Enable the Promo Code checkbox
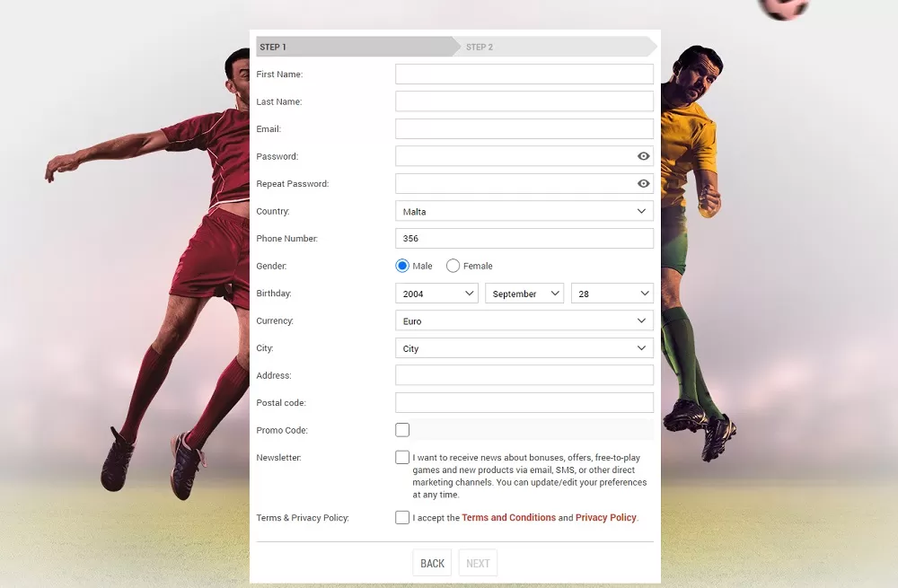The image size is (898, 588). (x=402, y=430)
